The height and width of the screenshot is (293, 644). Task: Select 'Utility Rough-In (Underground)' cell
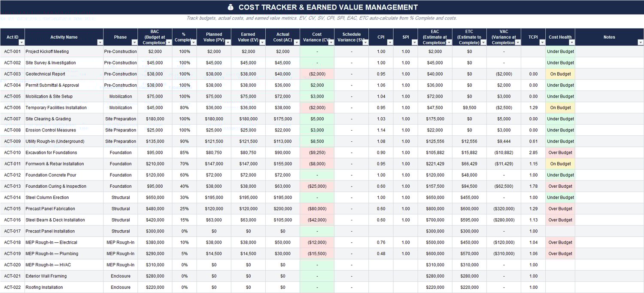[x=64, y=141]
